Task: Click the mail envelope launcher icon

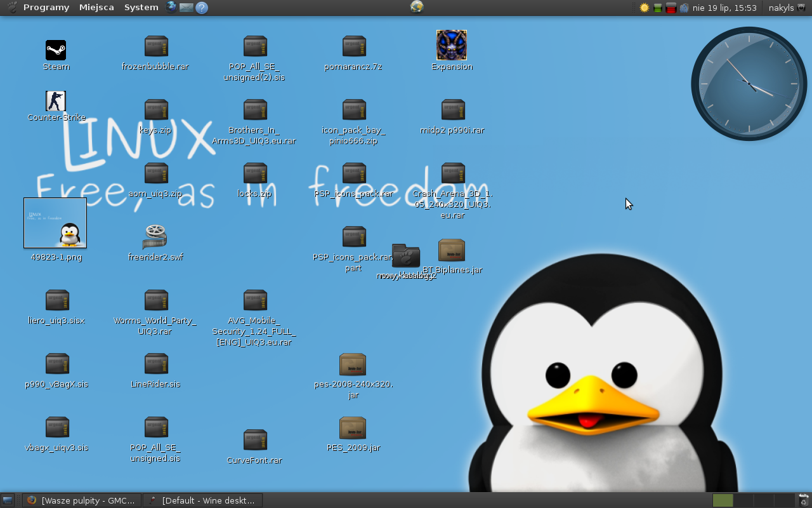Action: pyautogui.click(x=186, y=8)
